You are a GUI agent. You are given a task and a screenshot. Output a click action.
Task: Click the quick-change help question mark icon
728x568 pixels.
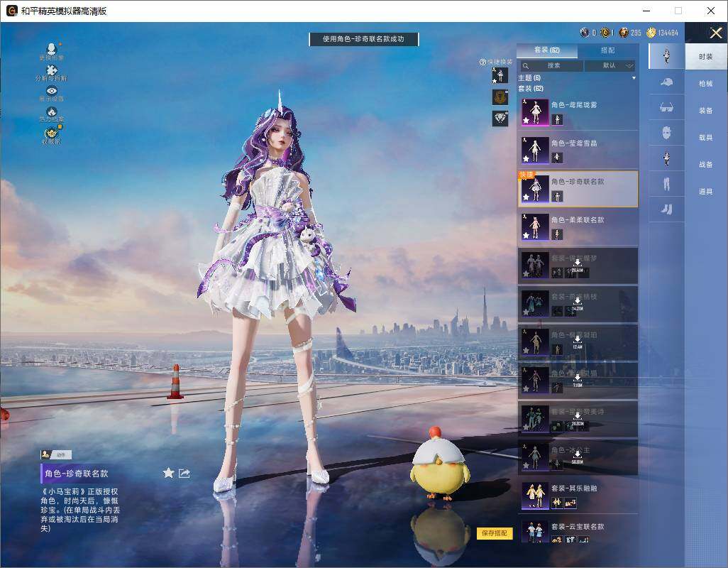[482, 62]
